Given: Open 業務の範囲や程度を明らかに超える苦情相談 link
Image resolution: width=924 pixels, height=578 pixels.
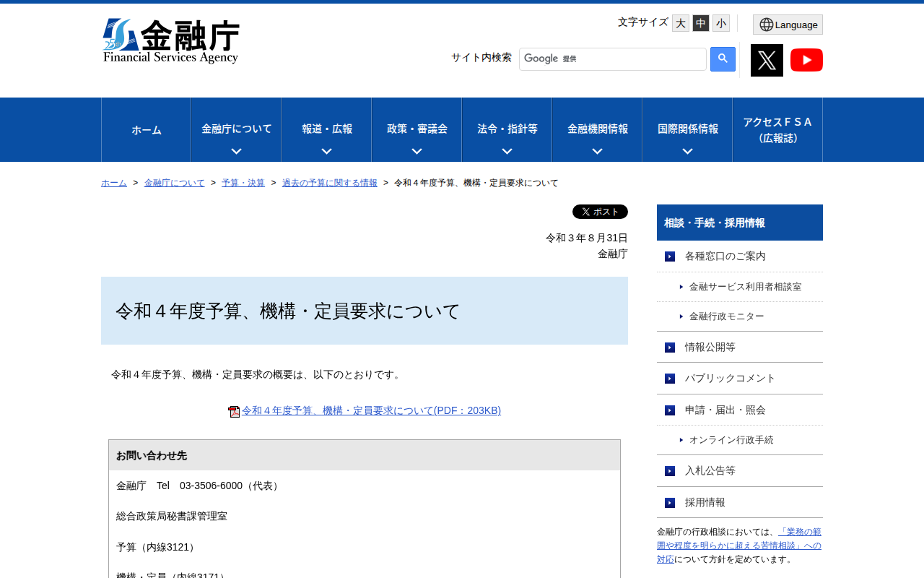Looking at the screenshot, I should pos(739,545).
